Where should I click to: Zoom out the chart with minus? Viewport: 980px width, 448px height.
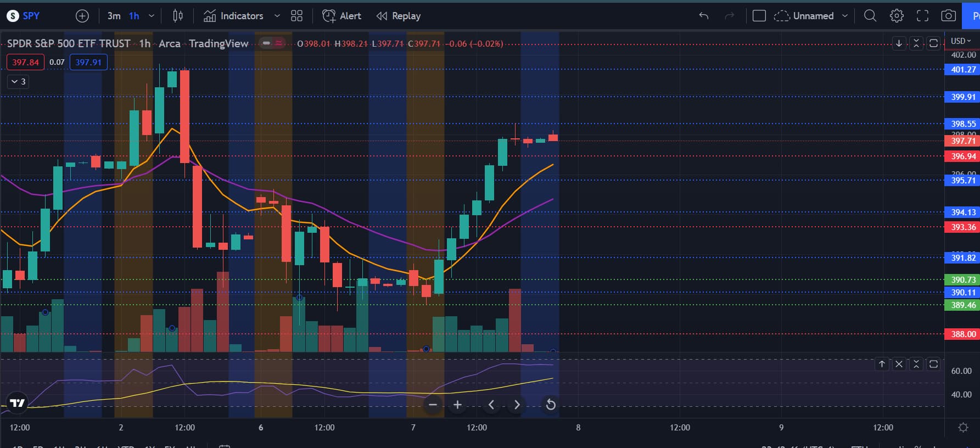tap(433, 405)
